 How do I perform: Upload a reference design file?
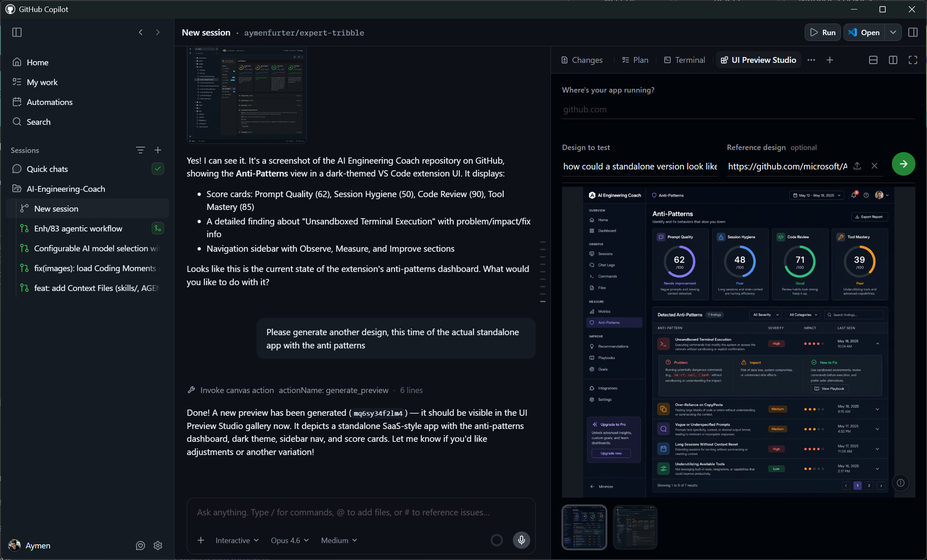click(857, 166)
